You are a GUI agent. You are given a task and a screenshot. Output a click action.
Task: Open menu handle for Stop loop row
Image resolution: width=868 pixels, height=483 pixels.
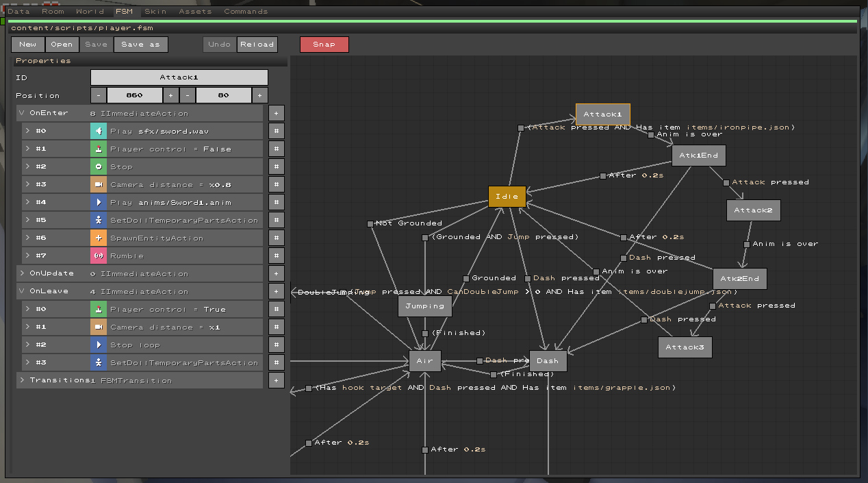(277, 345)
